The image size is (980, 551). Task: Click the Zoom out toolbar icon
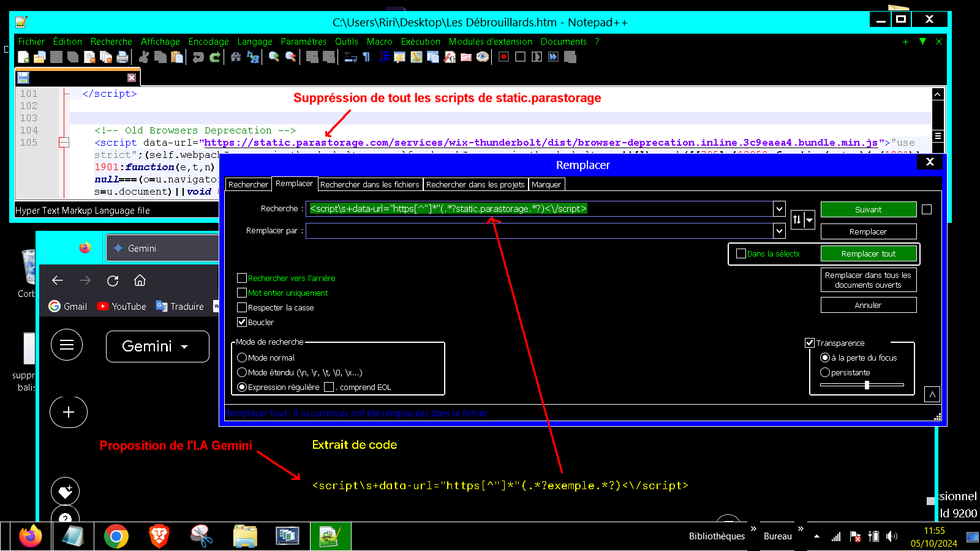pyautogui.click(x=290, y=57)
